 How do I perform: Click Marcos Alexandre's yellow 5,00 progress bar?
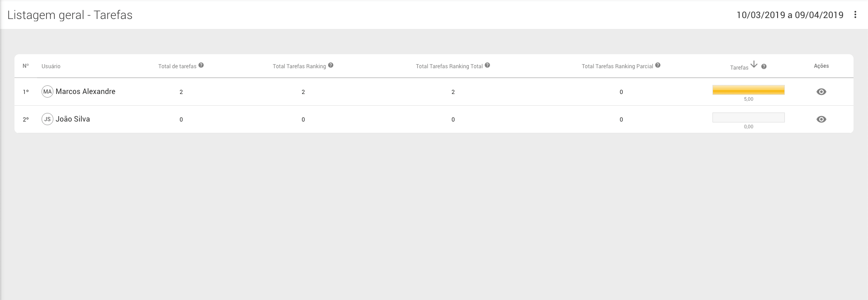[x=748, y=90]
